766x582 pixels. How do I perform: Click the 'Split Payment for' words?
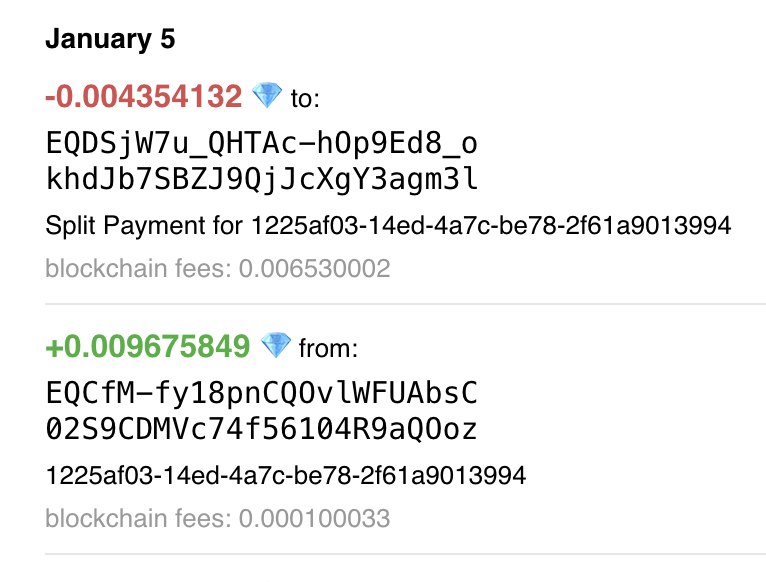click(144, 226)
